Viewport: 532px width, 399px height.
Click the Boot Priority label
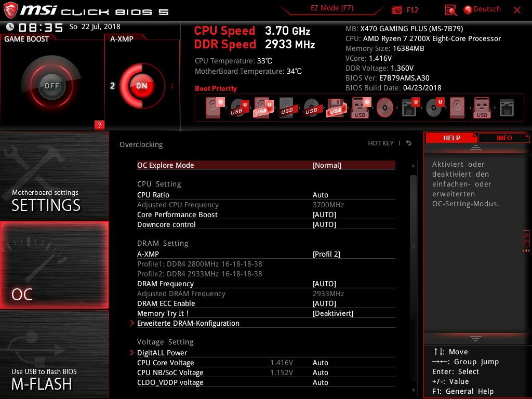tap(216, 88)
